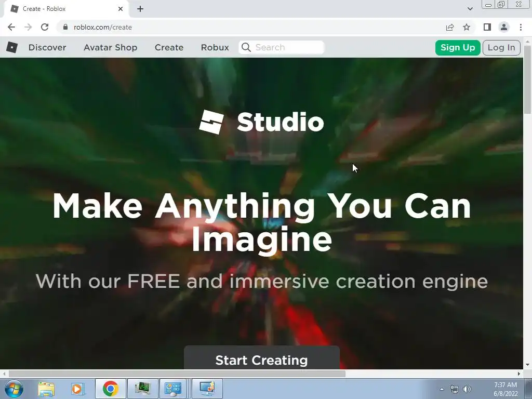Reload the page with the refresh icon
532x399 pixels.
45,27
